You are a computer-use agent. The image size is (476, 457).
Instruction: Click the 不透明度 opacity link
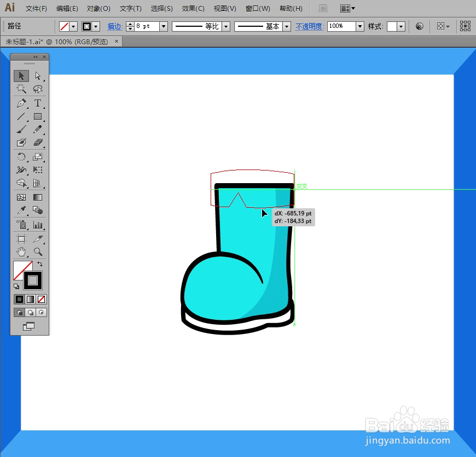pos(310,27)
